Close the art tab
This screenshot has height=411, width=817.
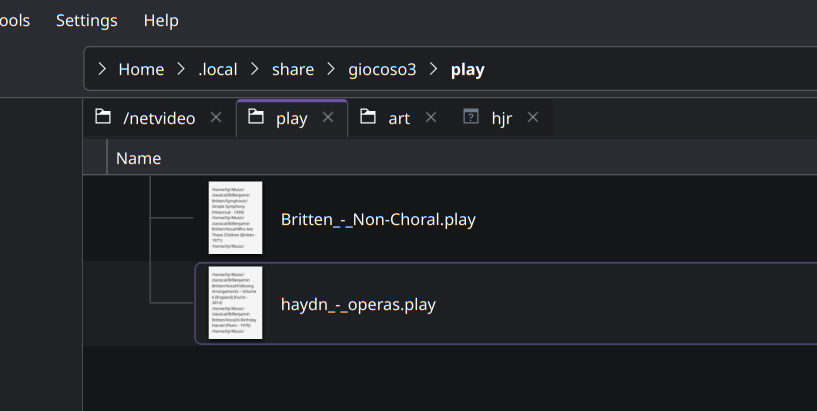[431, 118]
